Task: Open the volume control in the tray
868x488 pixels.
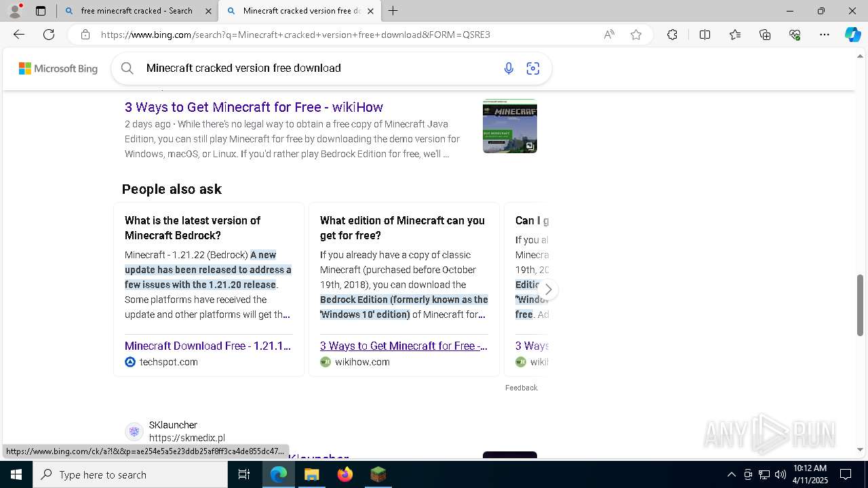Action: [x=781, y=474]
